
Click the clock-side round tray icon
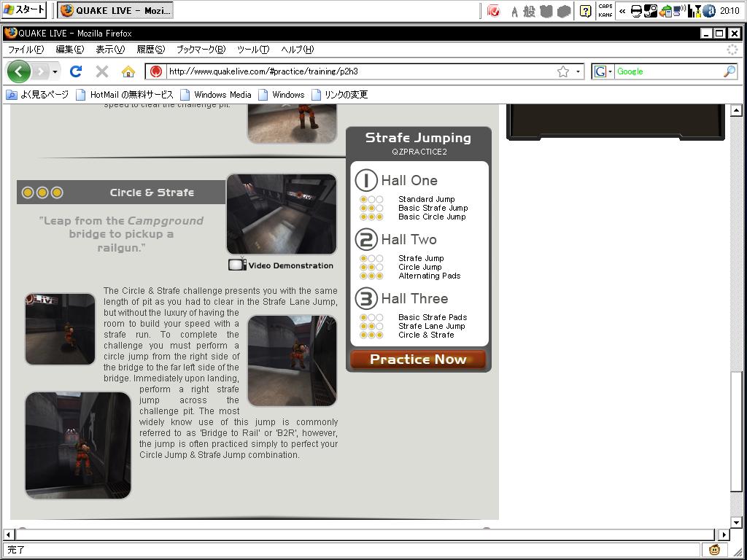coord(709,10)
